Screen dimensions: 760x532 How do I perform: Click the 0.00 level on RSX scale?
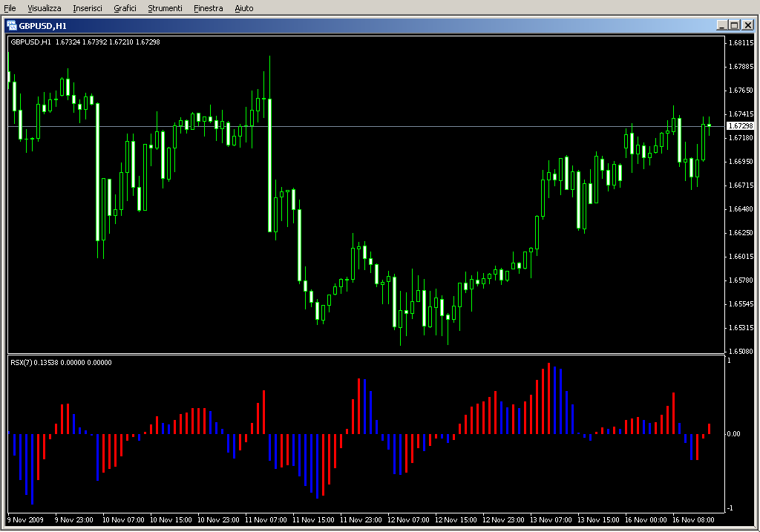pos(733,433)
